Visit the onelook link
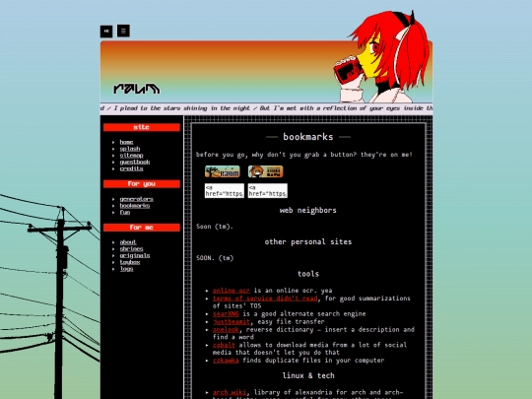 226,329
